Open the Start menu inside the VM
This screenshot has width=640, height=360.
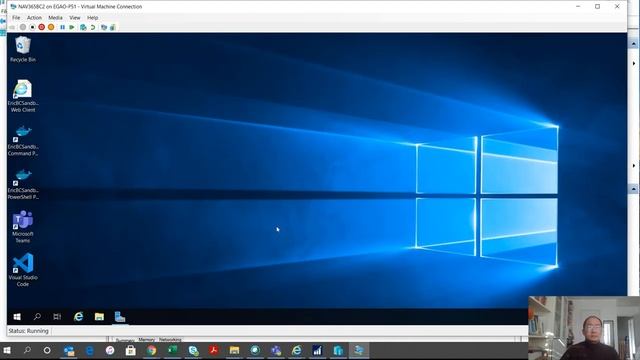point(17,317)
